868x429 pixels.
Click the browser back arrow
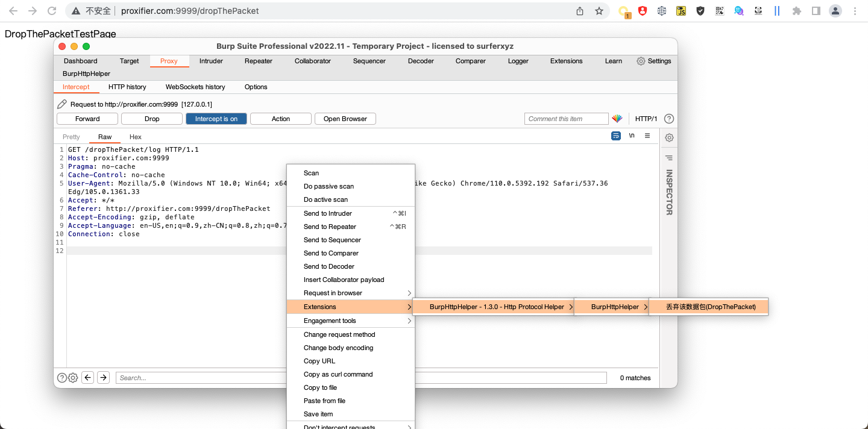(13, 11)
